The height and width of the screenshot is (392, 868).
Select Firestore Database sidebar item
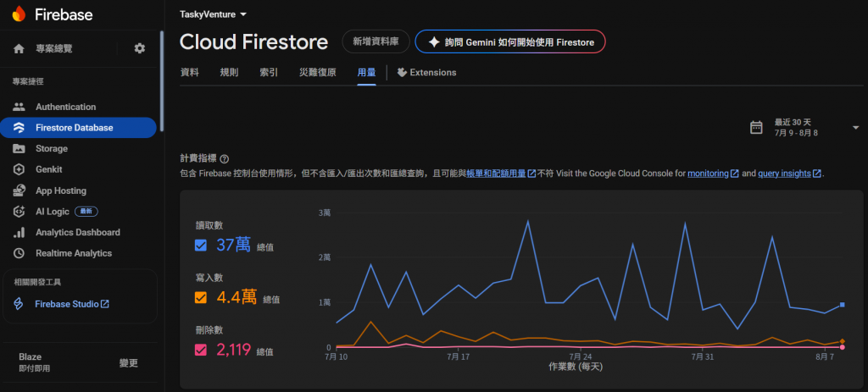(78, 128)
